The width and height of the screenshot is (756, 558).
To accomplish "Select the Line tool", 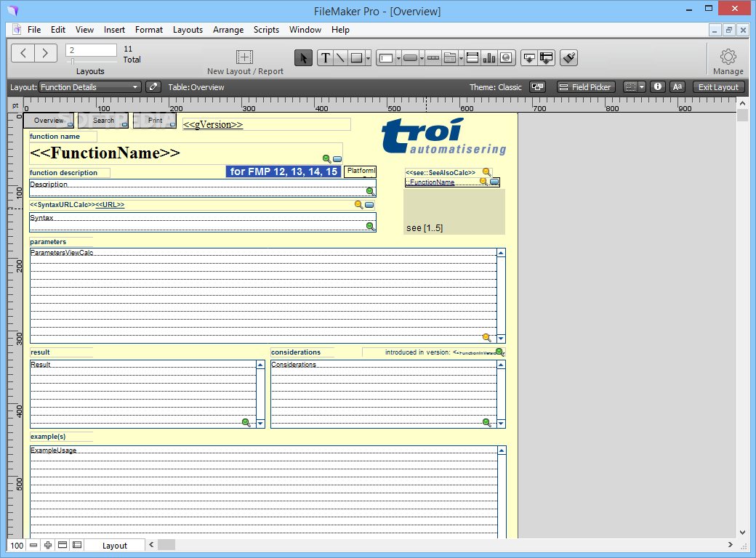I will click(340, 58).
